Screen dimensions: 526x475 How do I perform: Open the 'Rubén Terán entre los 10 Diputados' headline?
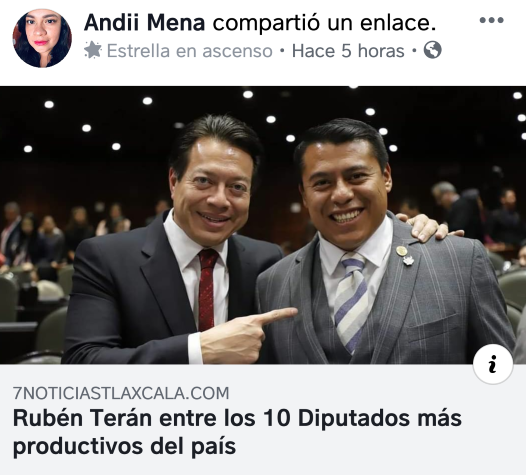(237, 418)
